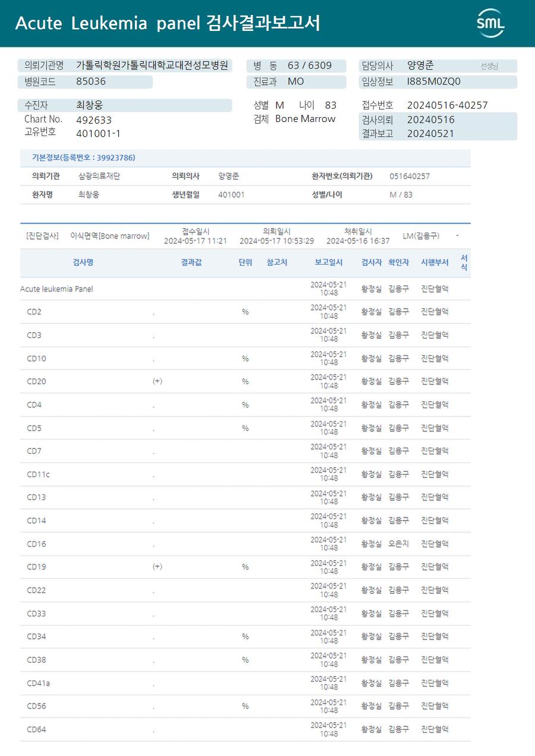
Task: Click the CD4 test name
Action: (34, 405)
